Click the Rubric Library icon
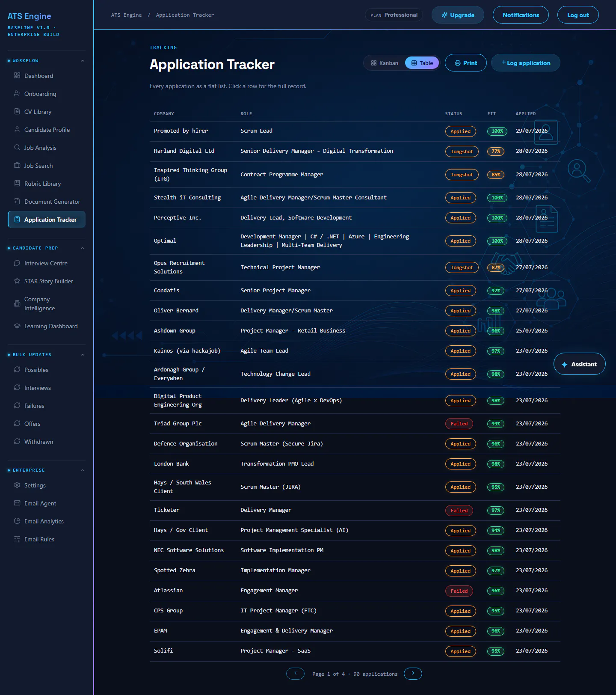This screenshot has width=616, height=695. tap(17, 184)
